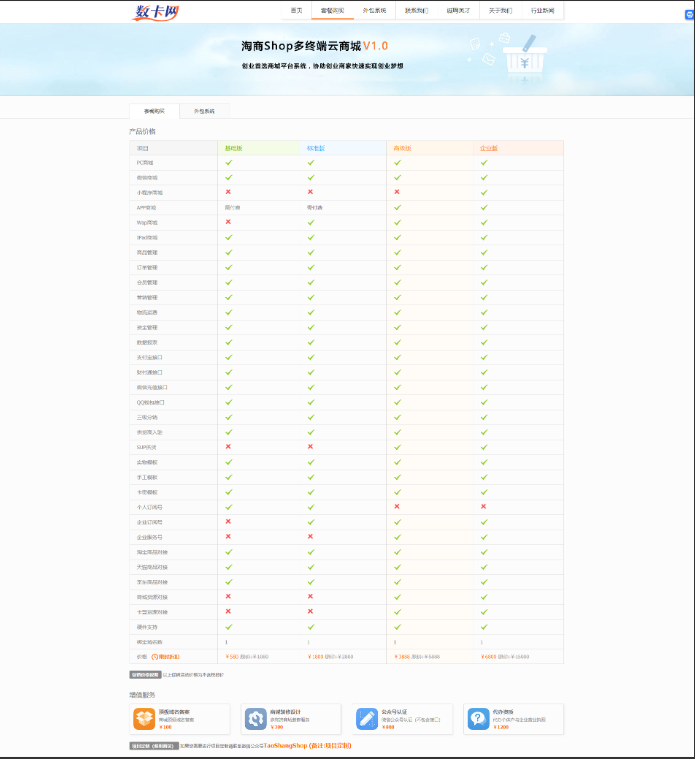Click 标准版 green check in Wap商城 row
The width and height of the screenshot is (695, 759).
click(311, 222)
